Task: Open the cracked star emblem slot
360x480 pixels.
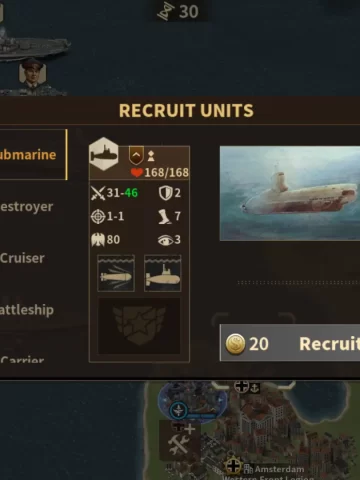Action: [x=139, y=326]
